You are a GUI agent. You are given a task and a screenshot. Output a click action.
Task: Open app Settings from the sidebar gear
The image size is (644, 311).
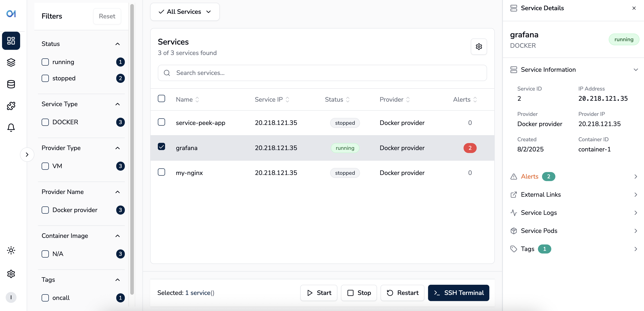(11, 274)
